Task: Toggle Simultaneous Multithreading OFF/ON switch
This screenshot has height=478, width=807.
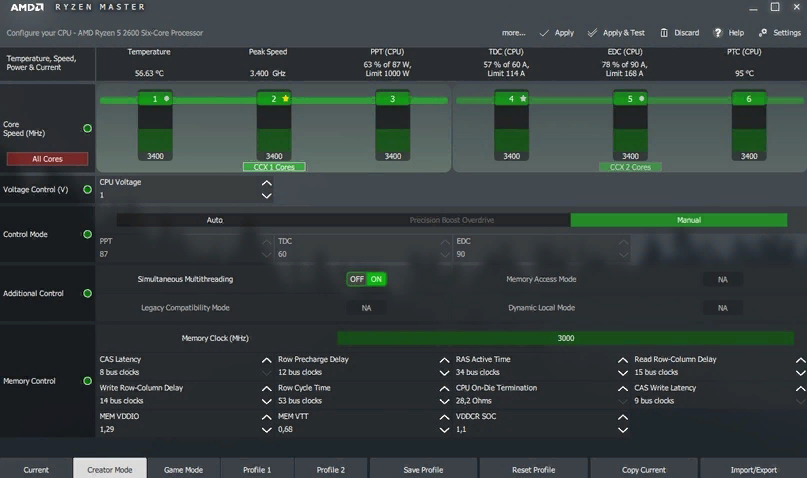Action: tap(365, 279)
